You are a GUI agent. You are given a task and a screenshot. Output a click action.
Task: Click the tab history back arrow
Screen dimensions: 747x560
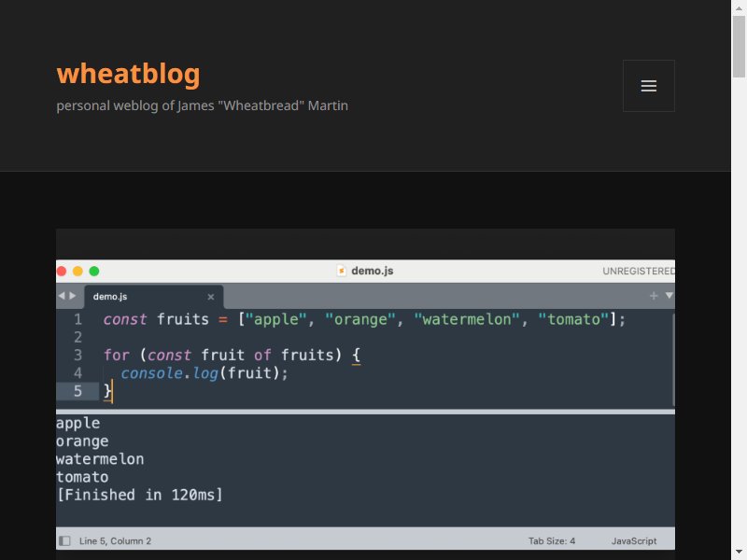coord(62,296)
